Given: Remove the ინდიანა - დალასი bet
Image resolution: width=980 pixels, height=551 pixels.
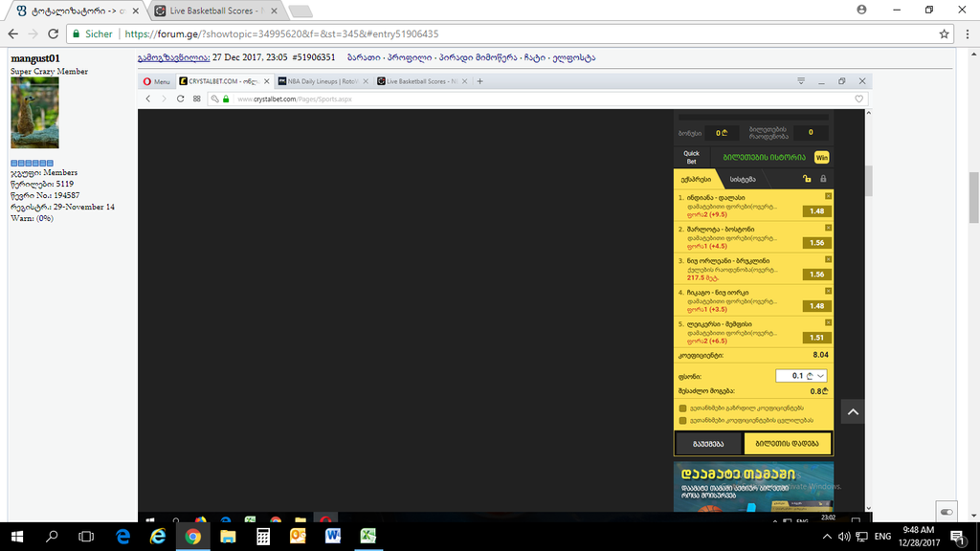Looking at the screenshot, I should 828,196.
